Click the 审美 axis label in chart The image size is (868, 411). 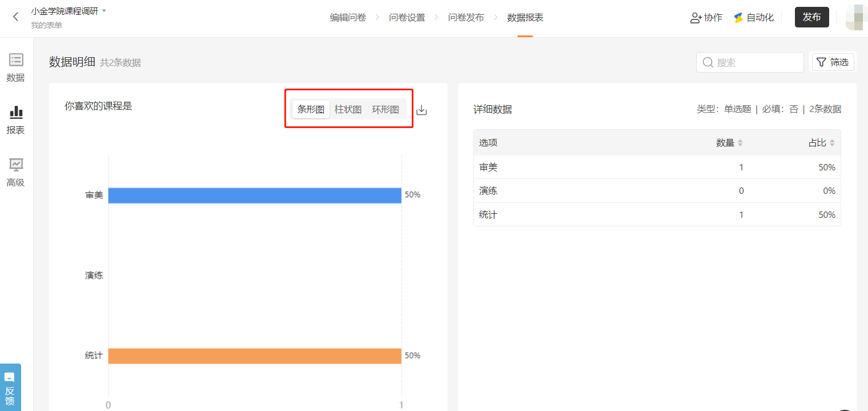pos(94,195)
